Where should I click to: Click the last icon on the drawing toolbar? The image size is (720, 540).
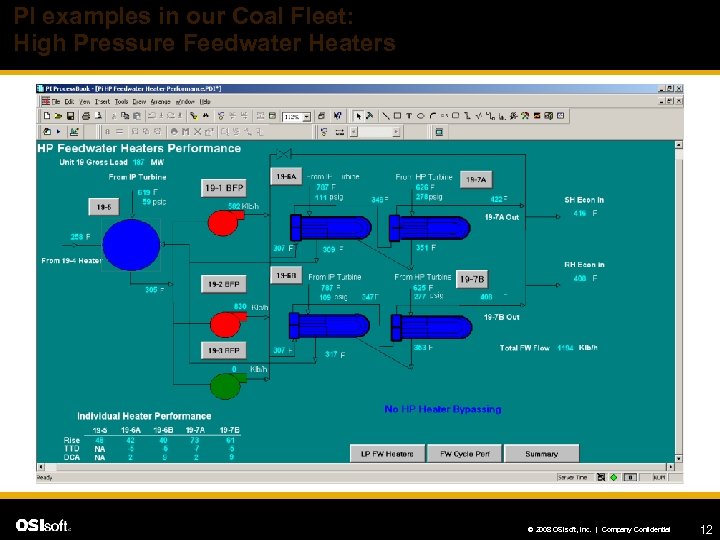[x=560, y=116]
